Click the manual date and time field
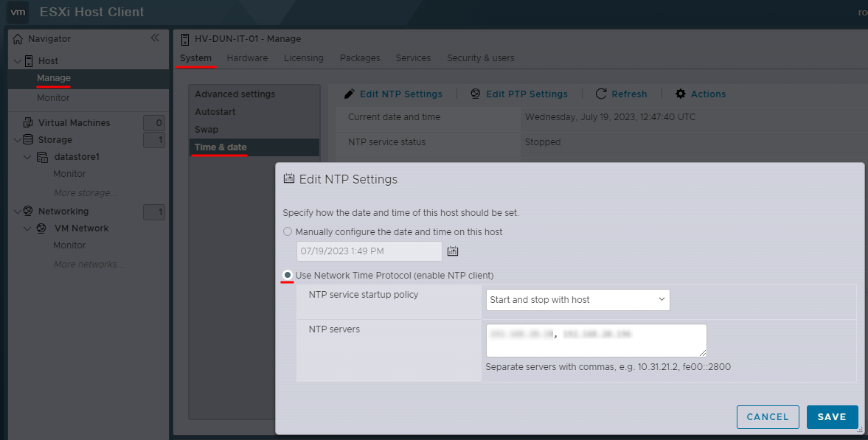The width and height of the screenshot is (868, 440). [x=369, y=251]
